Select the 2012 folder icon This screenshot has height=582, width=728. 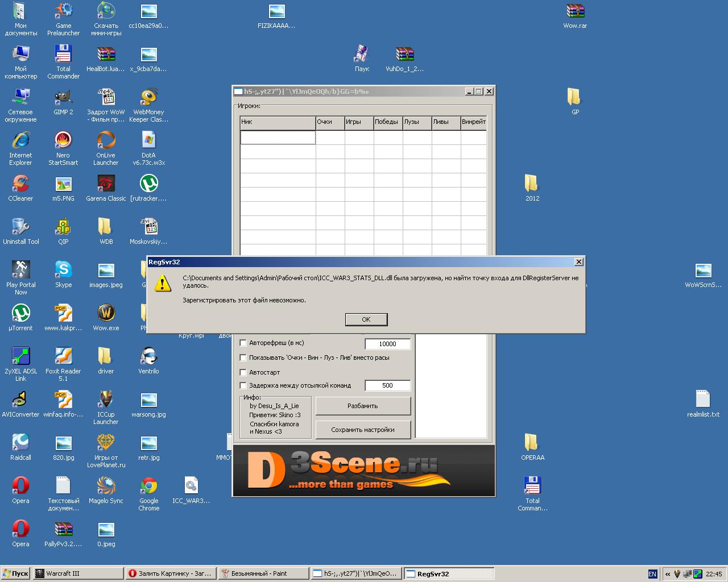[532, 189]
